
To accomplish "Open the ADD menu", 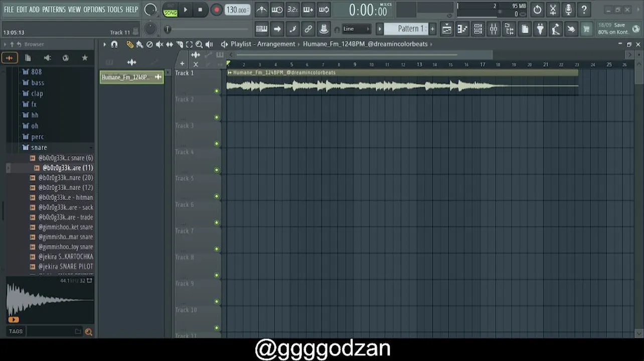I will (x=34, y=10).
